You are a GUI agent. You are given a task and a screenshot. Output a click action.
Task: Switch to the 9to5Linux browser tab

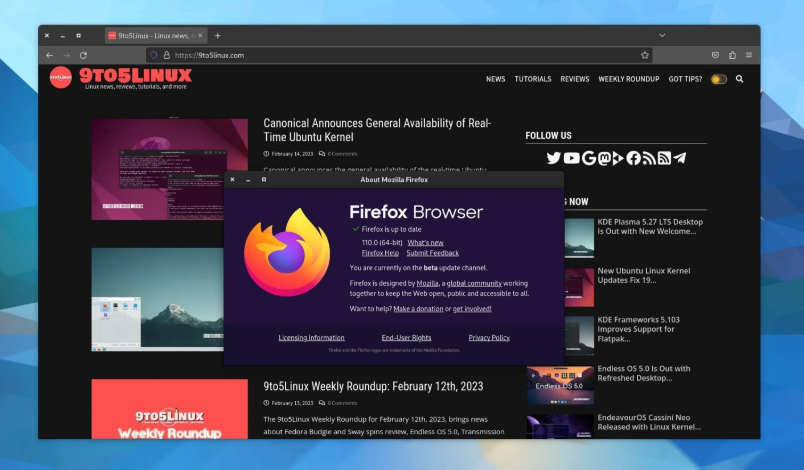pyautogui.click(x=154, y=35)
